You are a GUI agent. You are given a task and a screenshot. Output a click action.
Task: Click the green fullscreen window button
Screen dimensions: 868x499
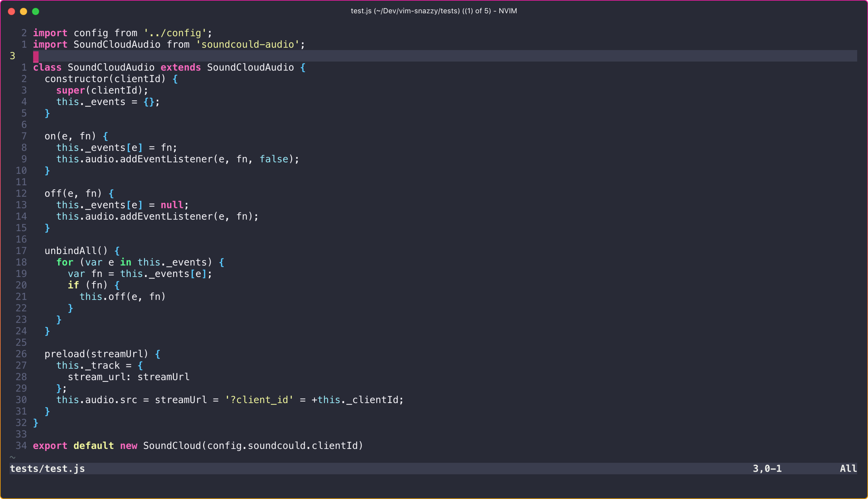(x=36, y=11)
